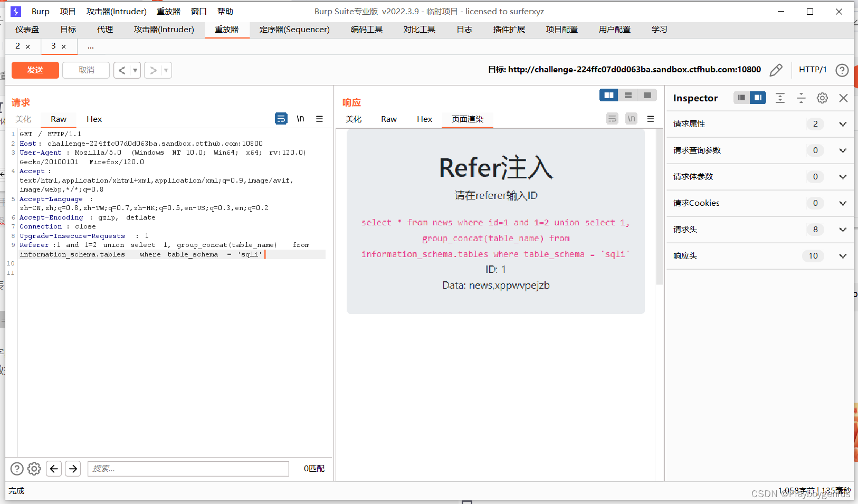Screen dimensions: 858x504
Task: Go back in request history
Action: (x=122, y=70)
